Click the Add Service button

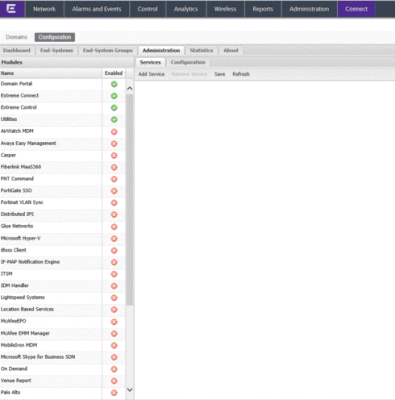(152, 74)
